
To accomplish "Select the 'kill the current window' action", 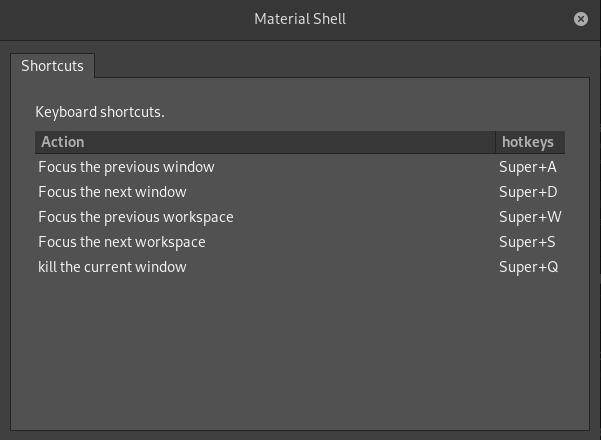I will [112, 267].
